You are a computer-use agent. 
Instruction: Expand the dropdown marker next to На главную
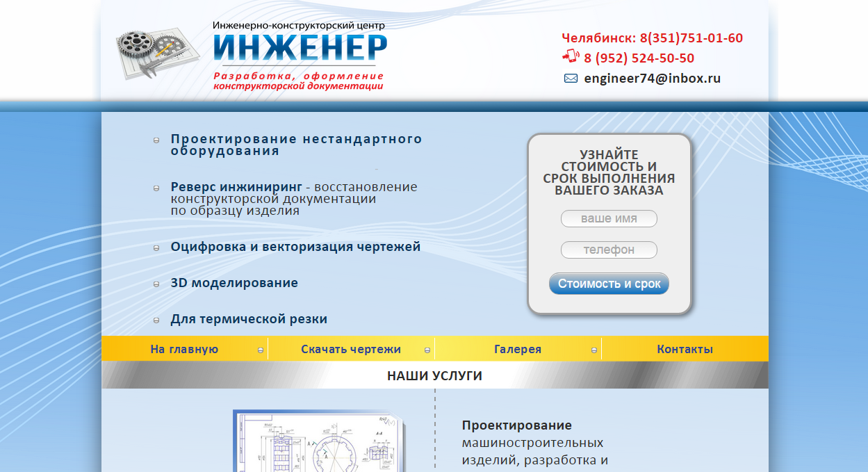pyautogui.click(x=260, y=349)
